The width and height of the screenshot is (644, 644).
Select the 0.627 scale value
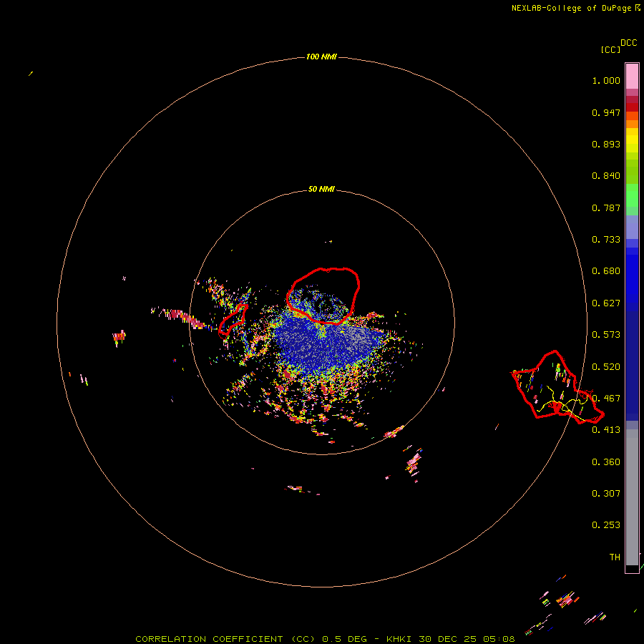pos(606,303)
